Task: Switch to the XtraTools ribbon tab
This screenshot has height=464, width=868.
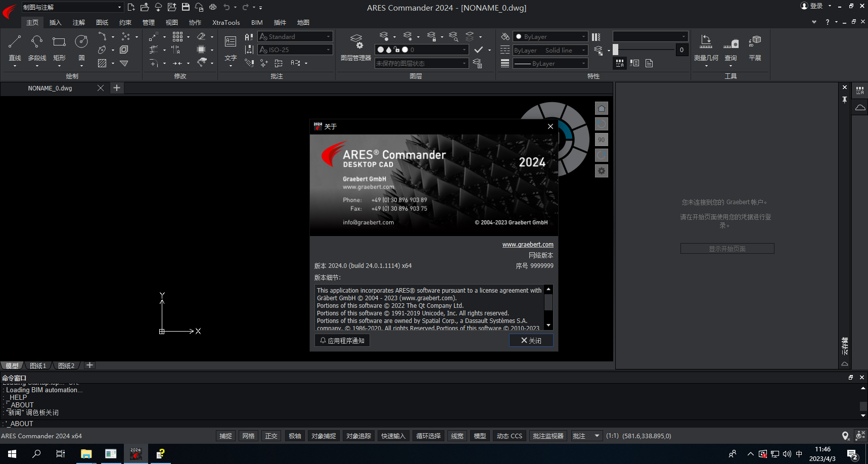Action: pyautogui.click(x=226, y=22)
